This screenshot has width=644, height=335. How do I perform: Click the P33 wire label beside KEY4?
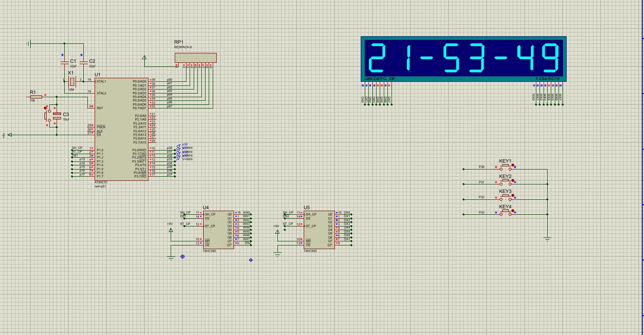[482, 212]
